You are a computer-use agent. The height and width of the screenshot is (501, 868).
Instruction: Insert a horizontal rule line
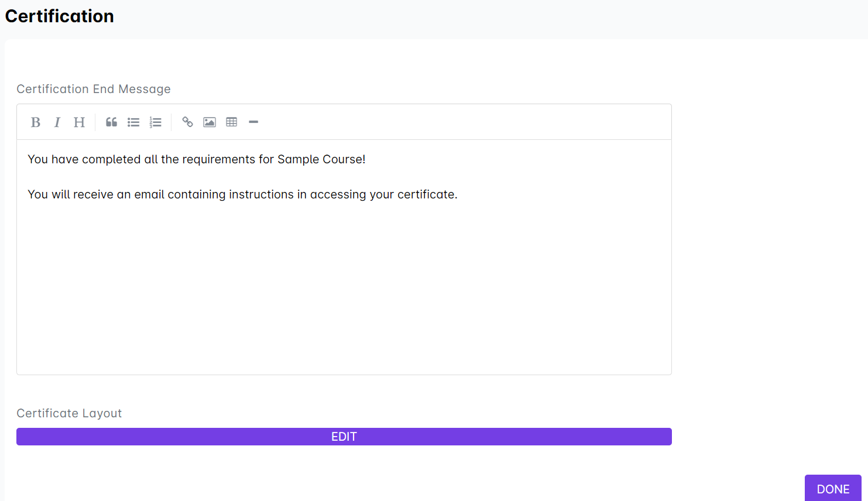[x=253, y=122]
